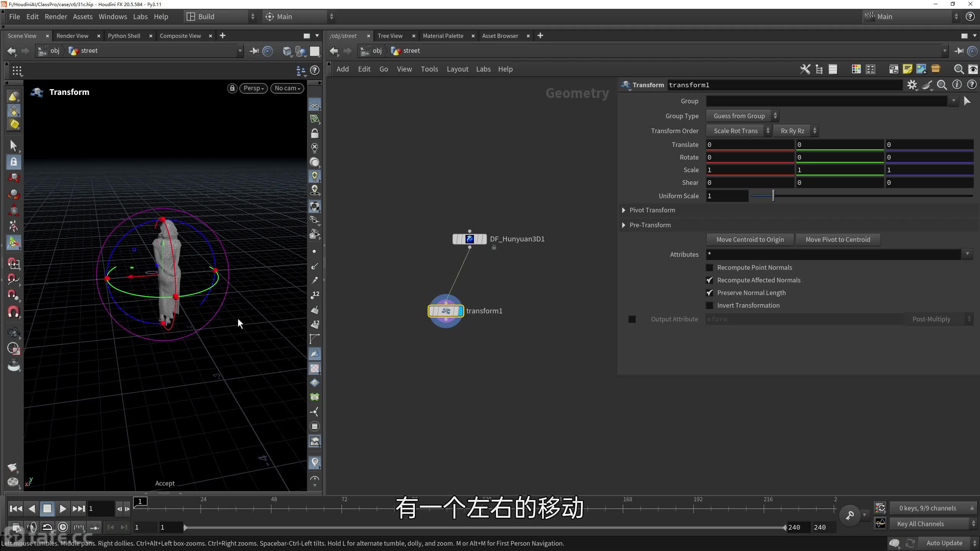This screenshot has width=980, height=551.
Task: Uncheck Preserve Normal Length
Action: point(709,293)
